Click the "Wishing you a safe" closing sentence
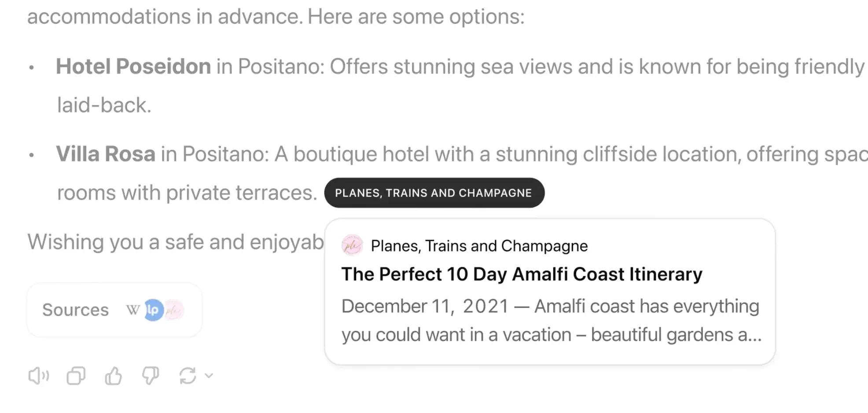 [175, 242]
